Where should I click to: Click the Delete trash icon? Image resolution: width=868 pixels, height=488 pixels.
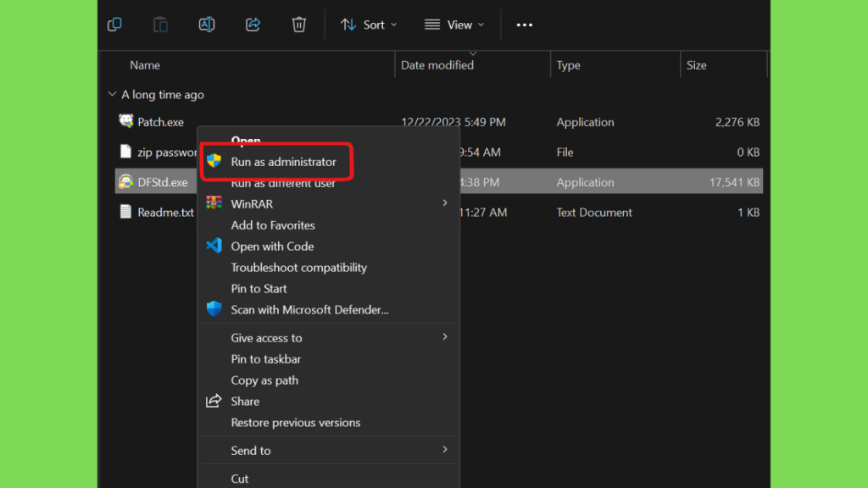click(299, 25)
